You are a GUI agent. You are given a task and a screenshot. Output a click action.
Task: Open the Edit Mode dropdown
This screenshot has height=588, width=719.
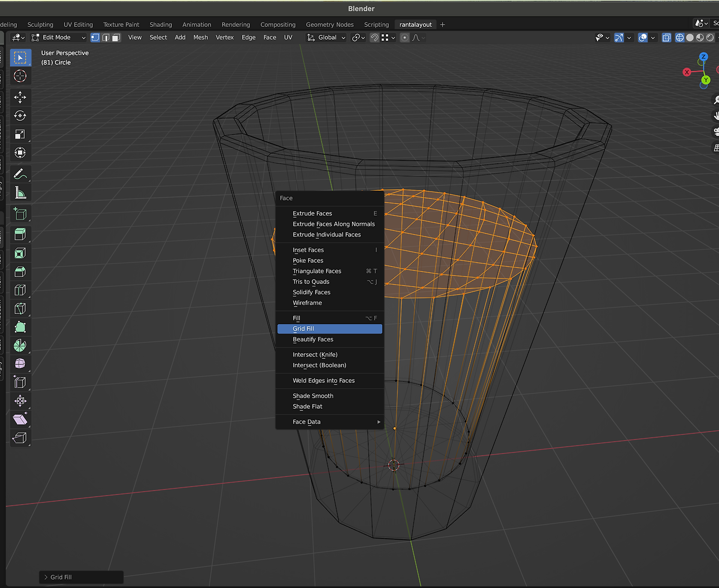click(58, 38)
